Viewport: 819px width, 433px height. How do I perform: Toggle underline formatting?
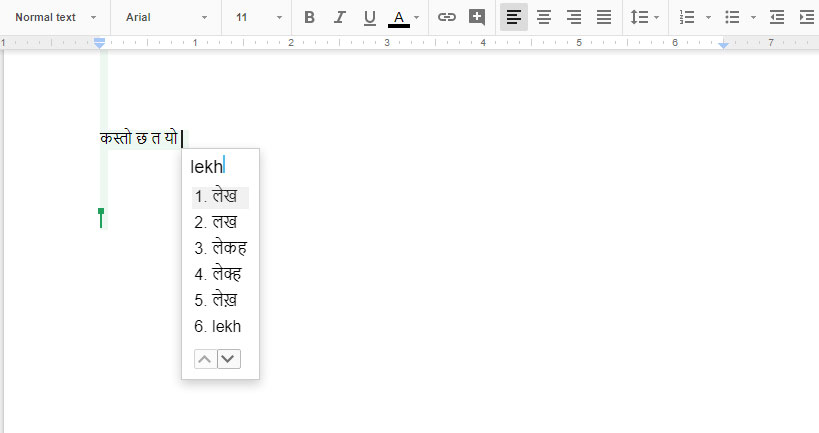tap(369, 17)
